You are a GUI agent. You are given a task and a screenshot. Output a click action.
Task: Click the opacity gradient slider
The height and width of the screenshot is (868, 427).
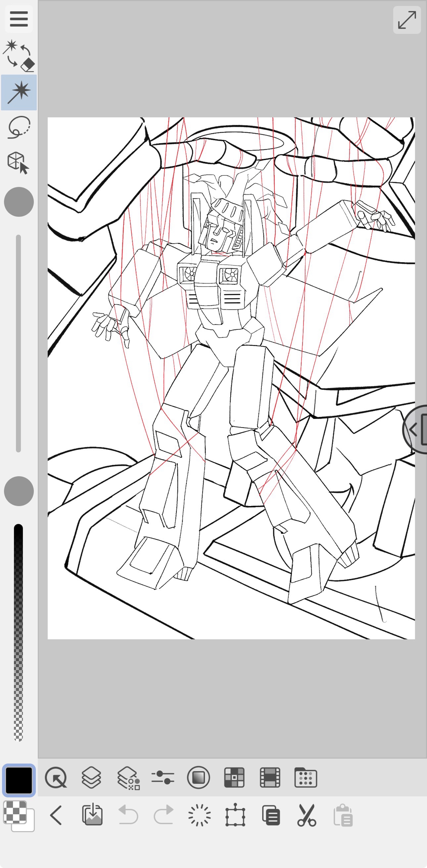18,632
